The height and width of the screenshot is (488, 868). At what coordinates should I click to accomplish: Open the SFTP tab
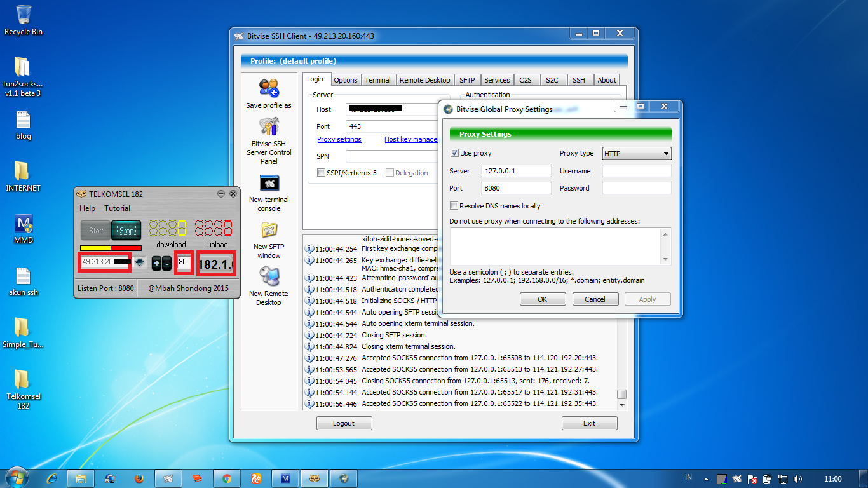(x=467, y=80)
